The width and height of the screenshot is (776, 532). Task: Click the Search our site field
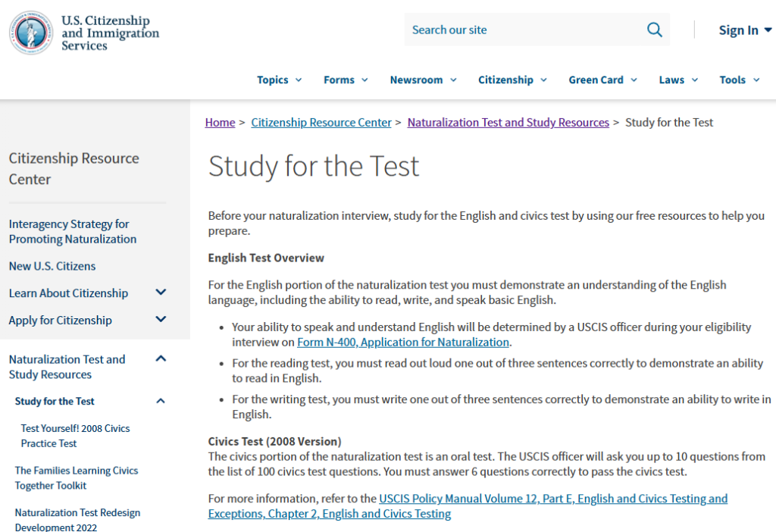click(523, 30)
